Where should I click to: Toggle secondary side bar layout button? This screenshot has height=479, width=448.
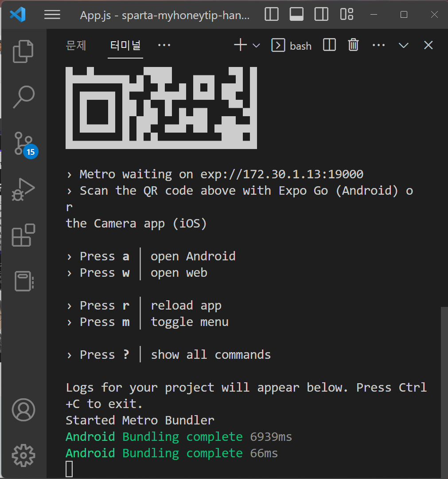[x=321, y=14]
